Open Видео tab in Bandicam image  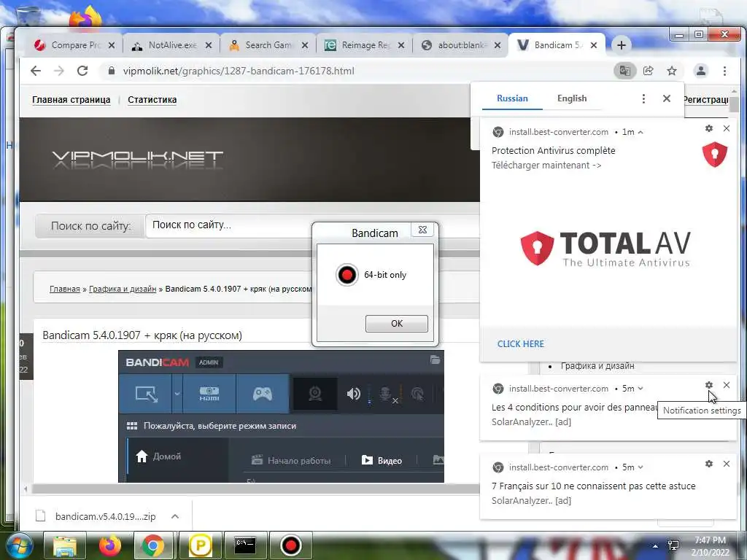pos(382,461)
